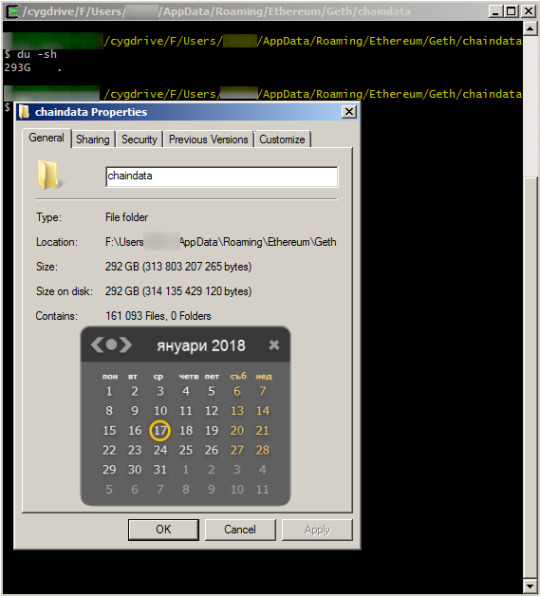
Task: Click date 8 in the second calendar row
Action: pyautogui.click(x=109, y=411)
